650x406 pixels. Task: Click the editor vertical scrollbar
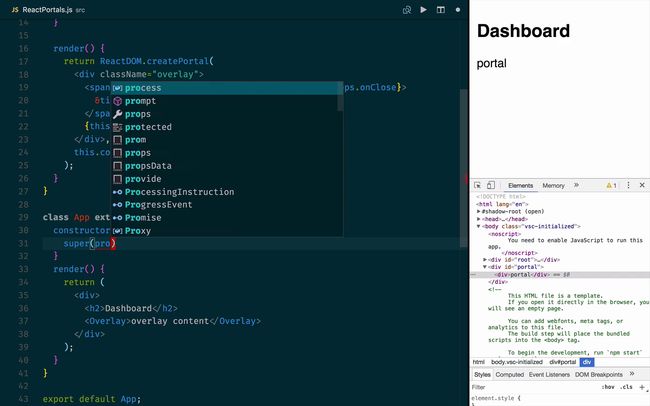coord(463,168)
